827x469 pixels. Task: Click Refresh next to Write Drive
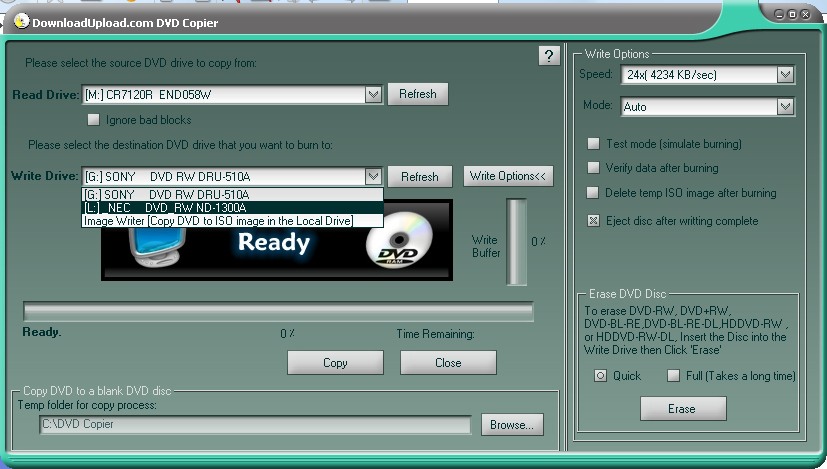point(420,177)
